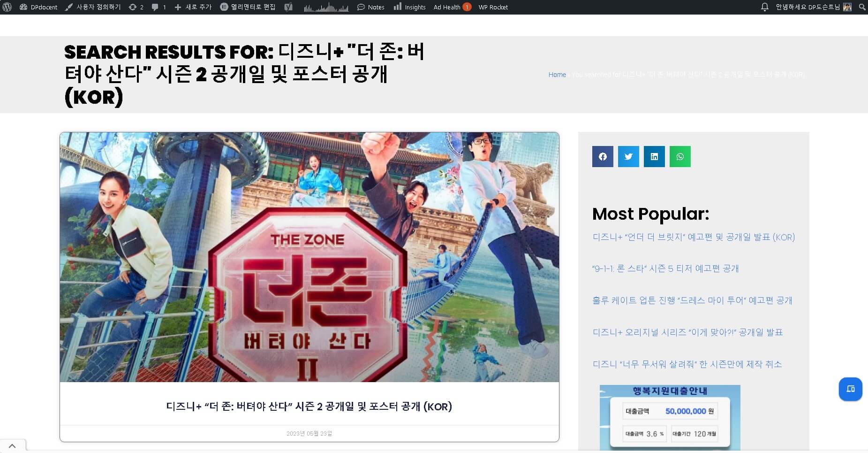Go to Home breadcrumb link
This screenshot has width=868, height=453.
(x=557, y=75)
